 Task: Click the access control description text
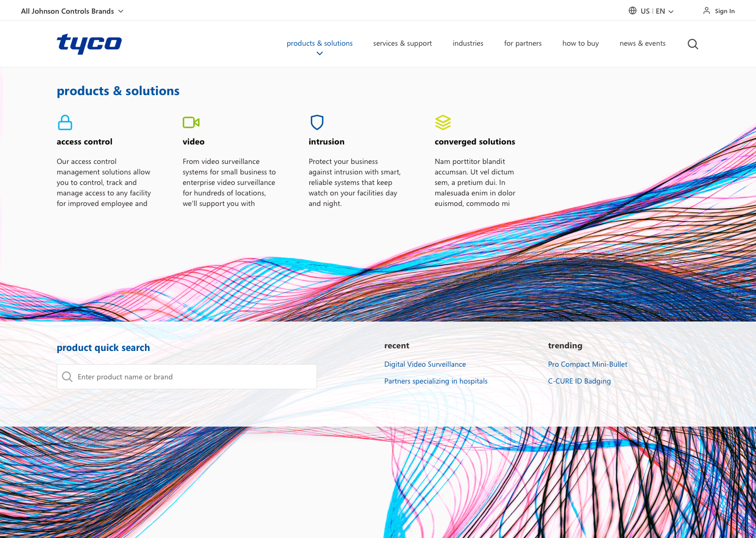pos(104,182)
